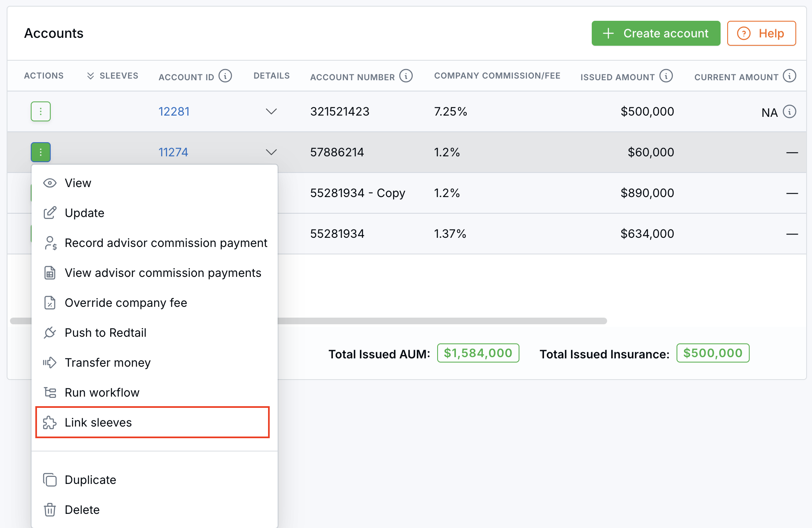Click the 7.25% commission cell
This screenshot has height=528, width=812.
pyautogui.click(x=450, y=111)
